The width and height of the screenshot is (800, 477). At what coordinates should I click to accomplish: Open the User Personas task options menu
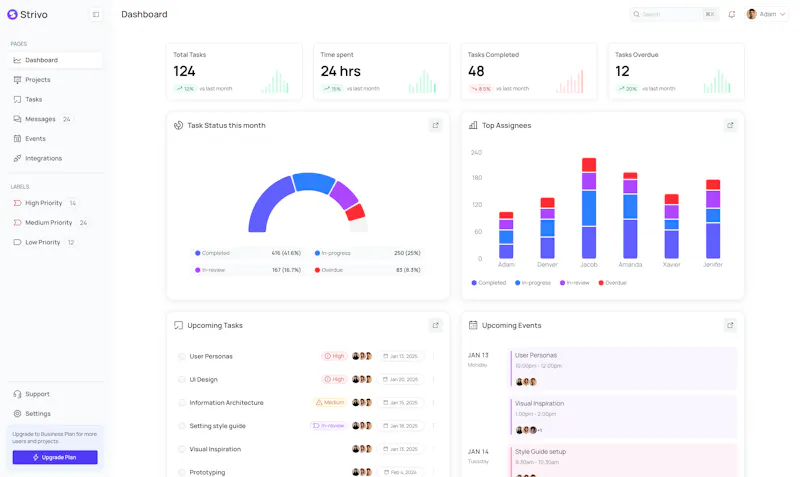[x=433, y=356]
